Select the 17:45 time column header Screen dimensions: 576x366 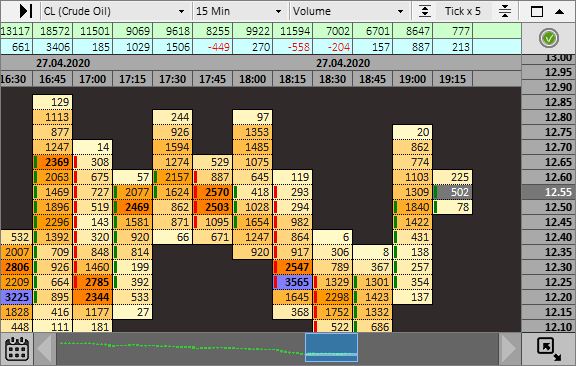point(212,79)
